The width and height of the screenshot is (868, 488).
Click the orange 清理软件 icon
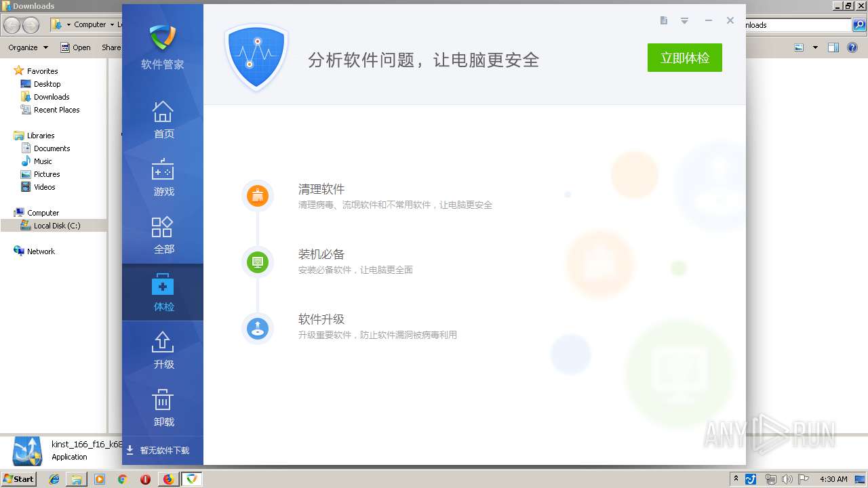click(x=258, y=196)
